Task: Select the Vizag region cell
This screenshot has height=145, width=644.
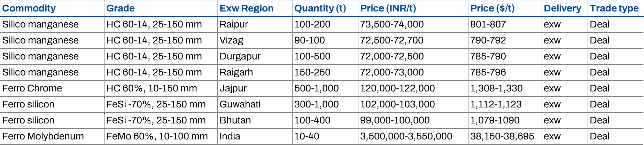Action: pyautogui.click(x=231, y=40)
